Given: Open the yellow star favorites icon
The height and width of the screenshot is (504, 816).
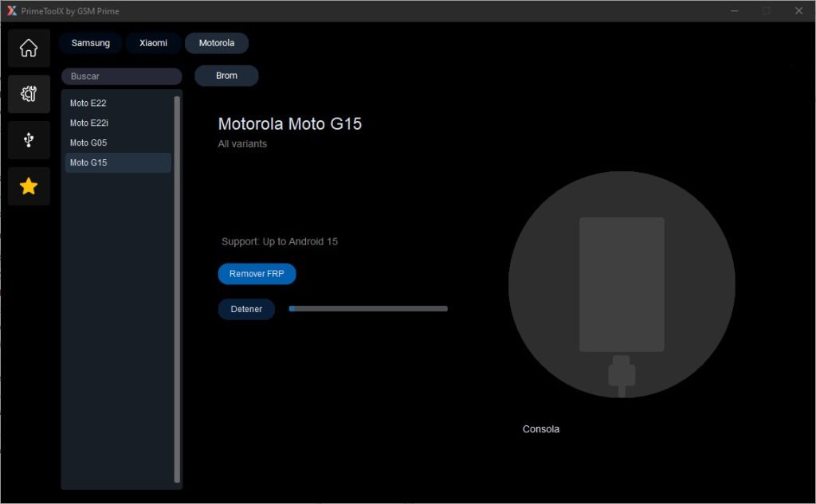Looking at the screenshot, I should click(x=29, y=186).
